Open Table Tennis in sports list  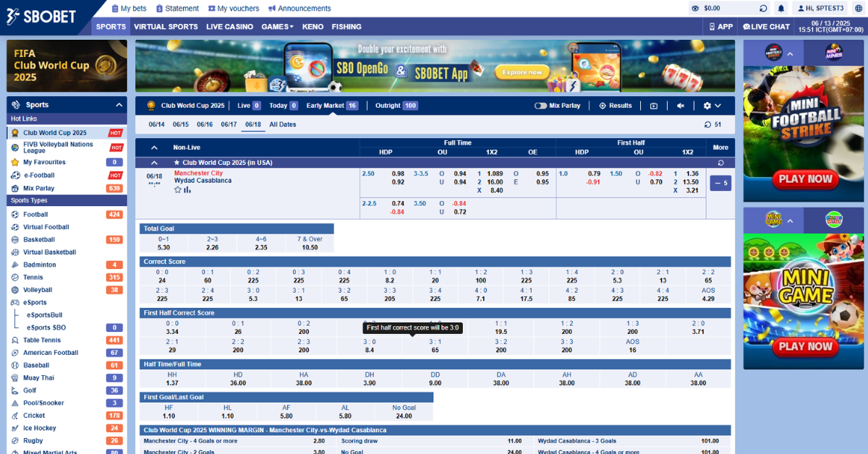(42, 340)
